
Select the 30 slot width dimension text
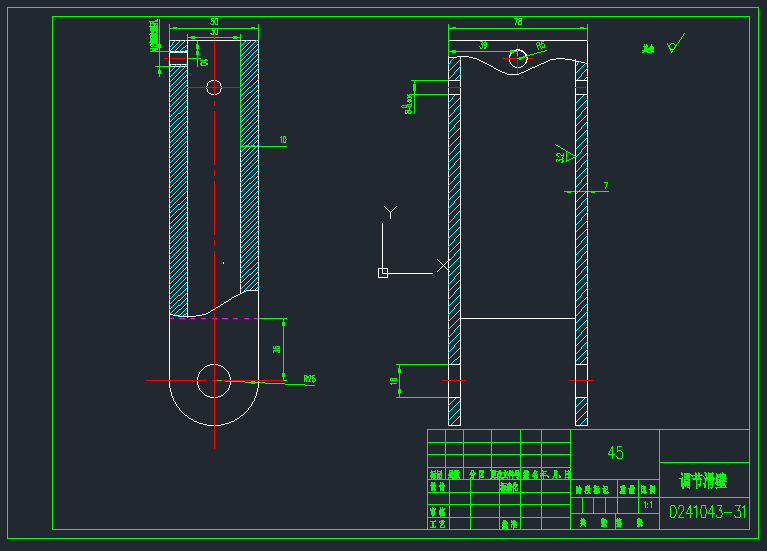pos(214,32)
